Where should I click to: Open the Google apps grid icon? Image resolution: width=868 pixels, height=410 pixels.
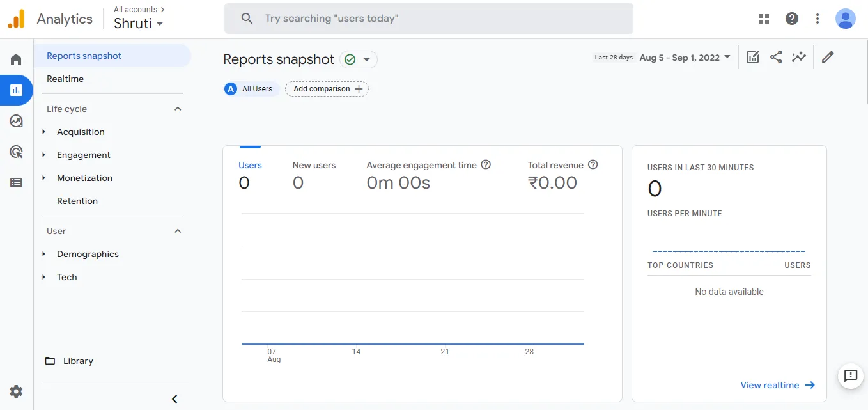[764, 19]
